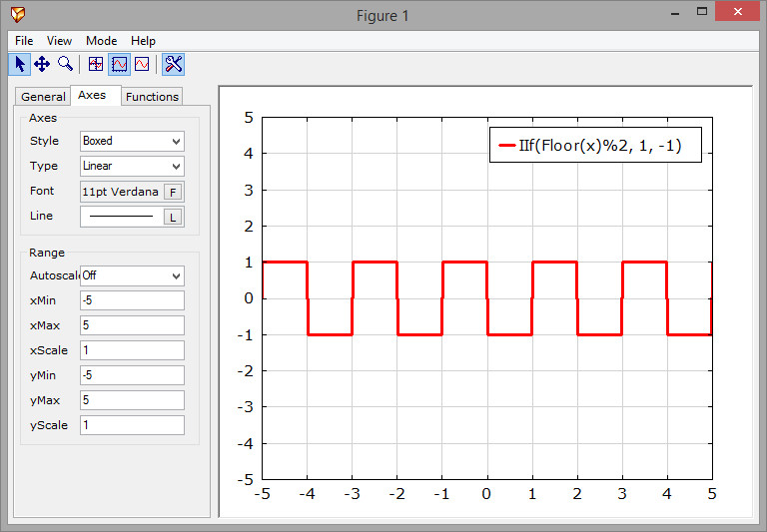Toggle the settings panel tools icon
Image resolution: width=767 pixels, height=532 pixels.
173,64
